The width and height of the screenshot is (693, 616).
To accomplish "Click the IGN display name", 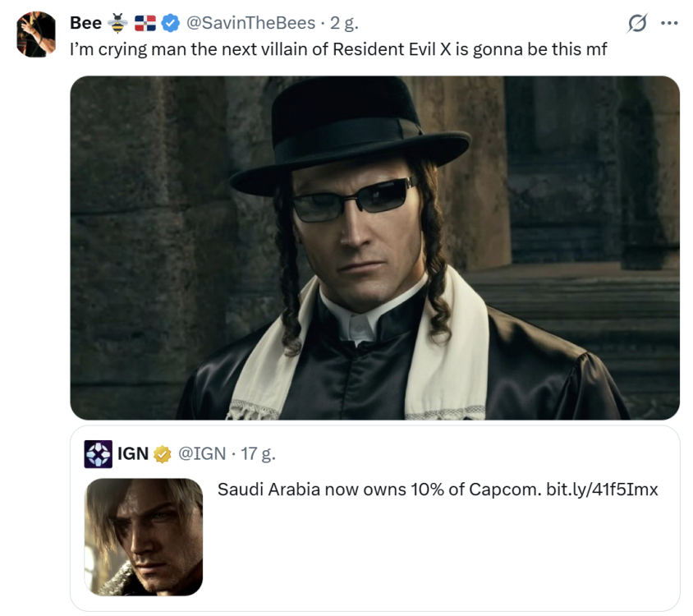I will [133, 453].
